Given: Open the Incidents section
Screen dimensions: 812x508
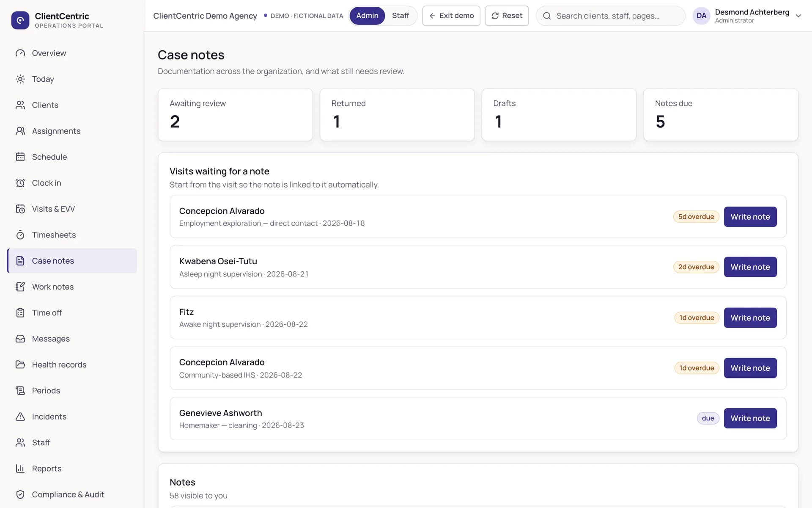Looking at the screenshot, I should pos(72,417).
